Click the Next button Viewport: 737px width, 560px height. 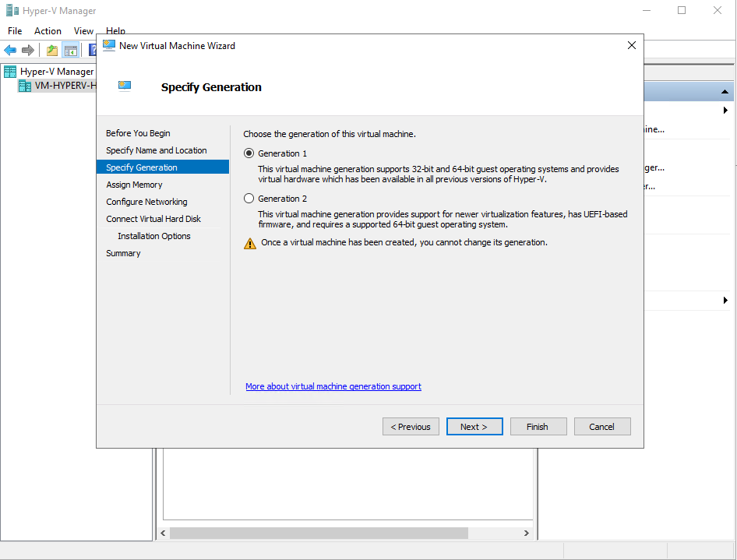point(474,427)
